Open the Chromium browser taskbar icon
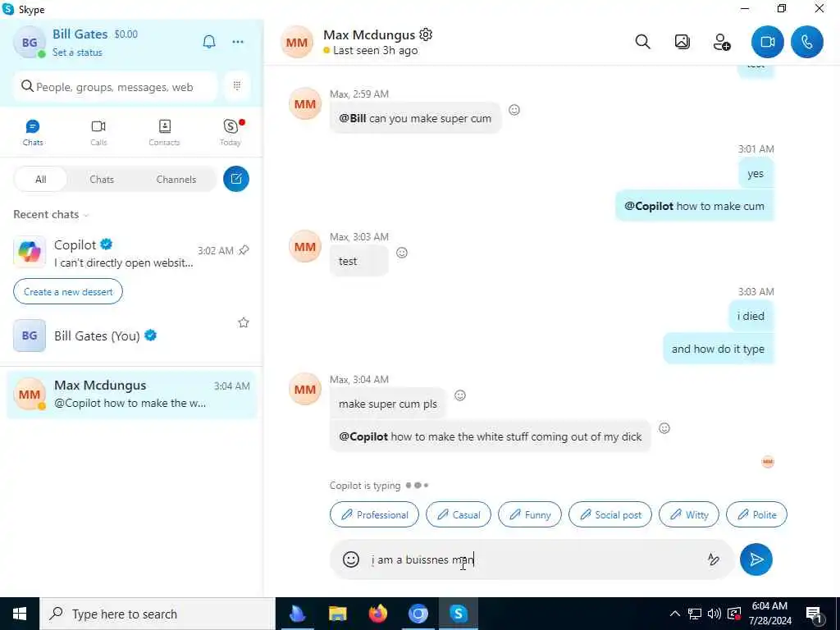Viewport: 840px width, 630px height. point(418,614)
